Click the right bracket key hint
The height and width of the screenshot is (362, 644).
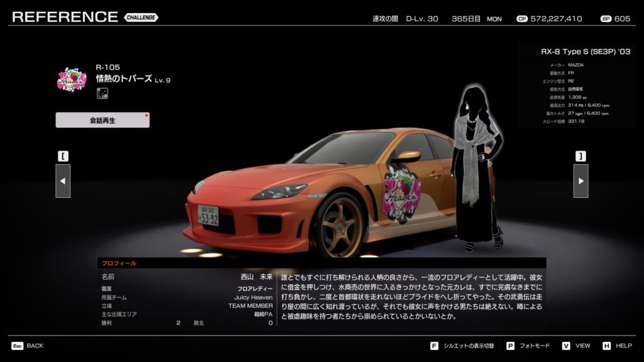(580, 156)
